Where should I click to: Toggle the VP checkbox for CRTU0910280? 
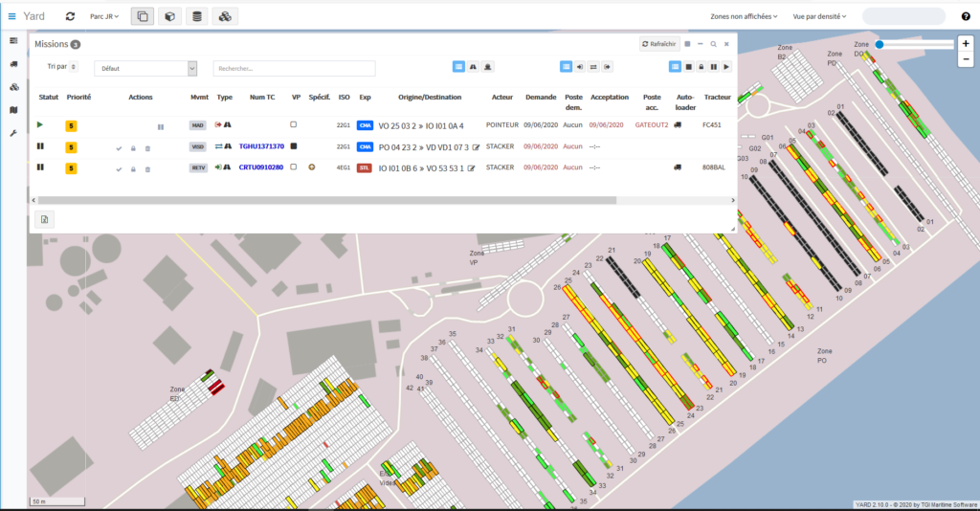[x=294, y=167]
